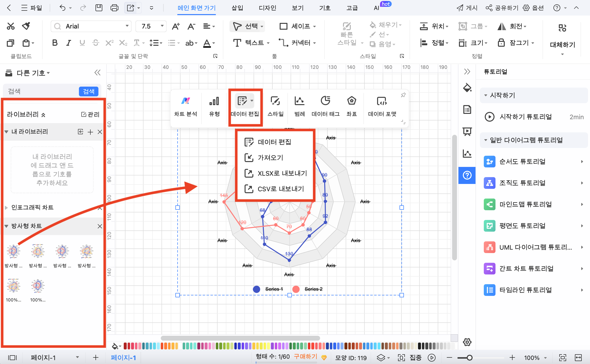Click the horizontal canvas scrollbar
Viewport: 590px width, 364px height.
pos(240,338)
